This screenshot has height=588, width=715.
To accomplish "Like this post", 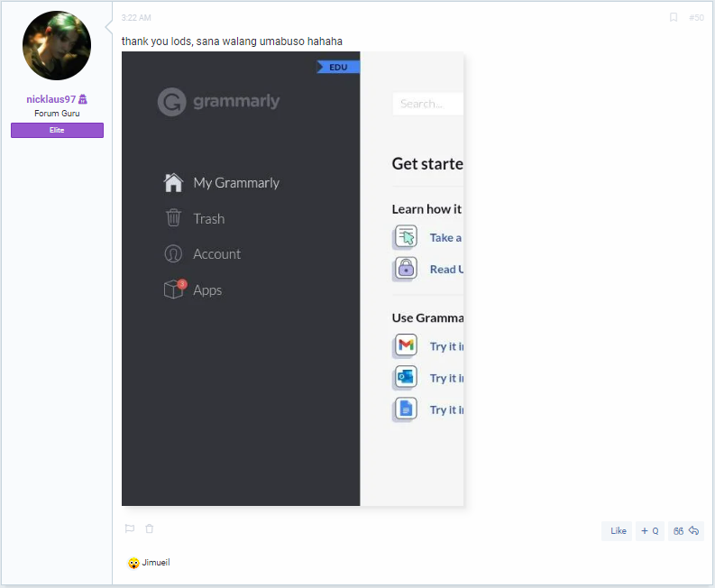I will click(x=618, y=530).
